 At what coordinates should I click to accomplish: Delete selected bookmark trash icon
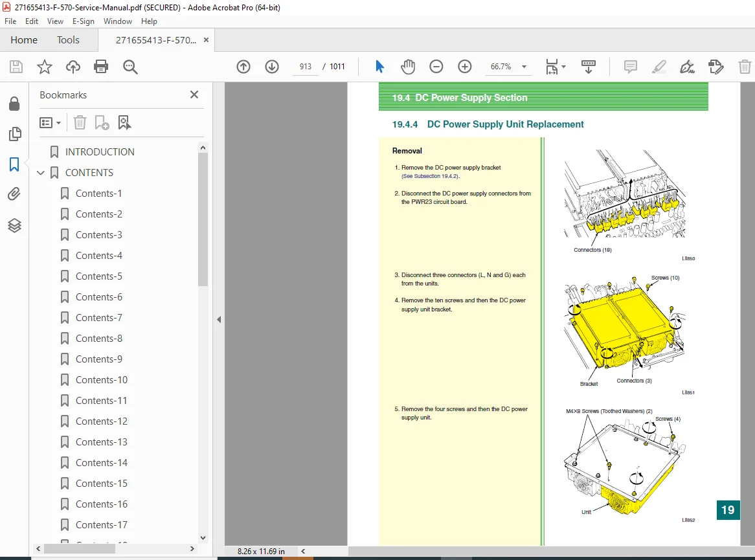tap(80, 123)
